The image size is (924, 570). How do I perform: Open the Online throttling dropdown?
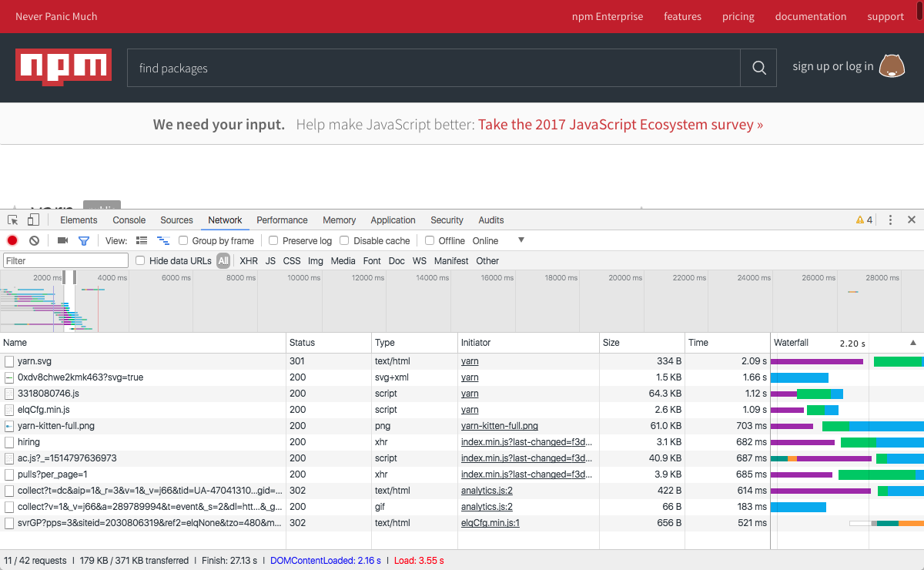pos(499,241)
